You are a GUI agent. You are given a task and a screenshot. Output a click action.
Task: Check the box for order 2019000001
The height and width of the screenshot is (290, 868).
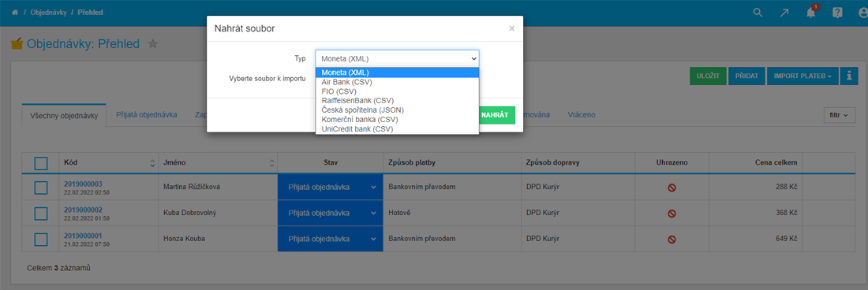(41, 240)
